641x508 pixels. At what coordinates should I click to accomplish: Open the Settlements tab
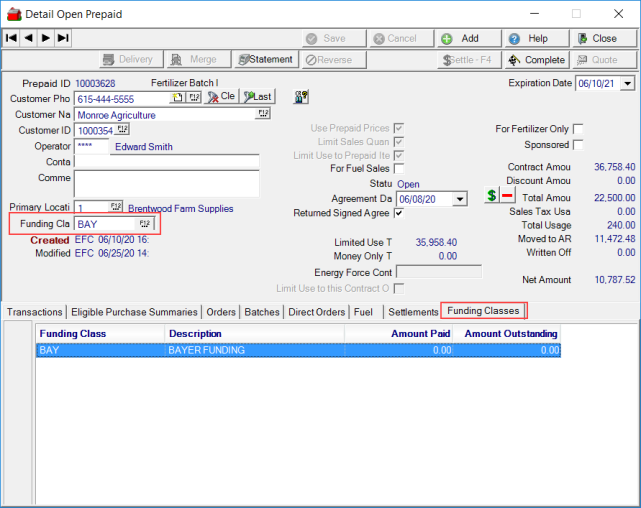tap(413, 312)
